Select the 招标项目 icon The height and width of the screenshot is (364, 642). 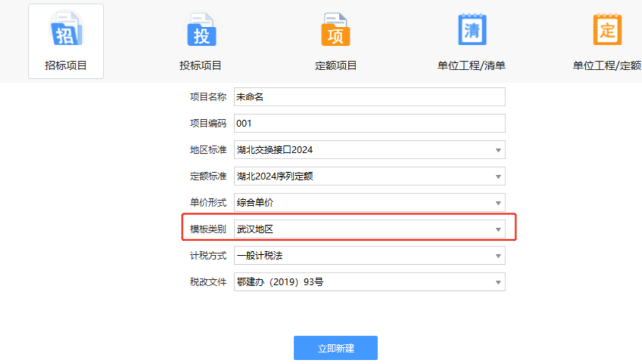point(65,29)
